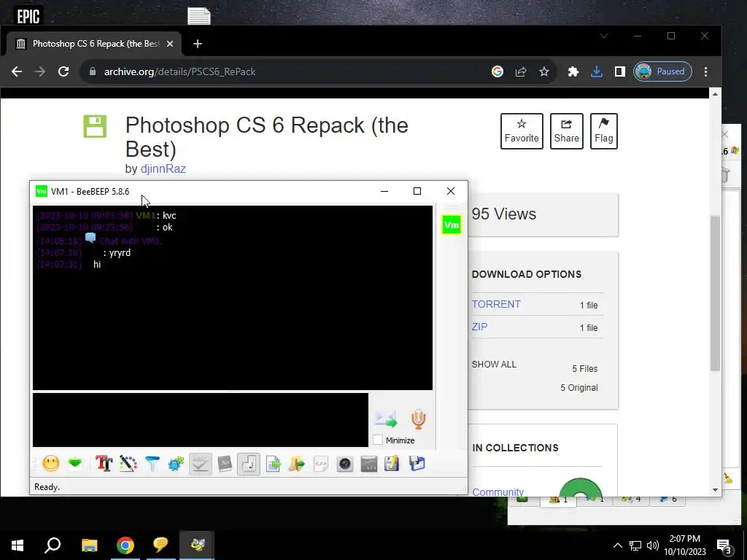The image size is (747, 560).
Task: Open the djinnRaz author link
Action: tap(163, 168)
